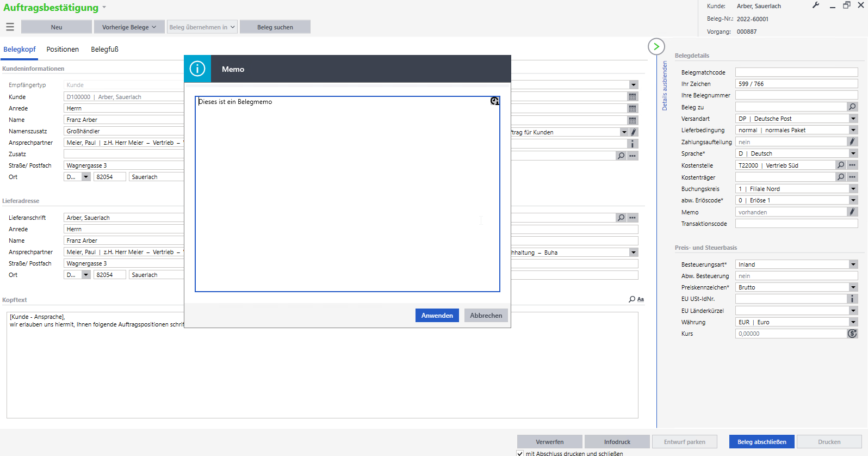
Task: Click the vertical 'Details ausblenden' link
Action: click(665, 86)
